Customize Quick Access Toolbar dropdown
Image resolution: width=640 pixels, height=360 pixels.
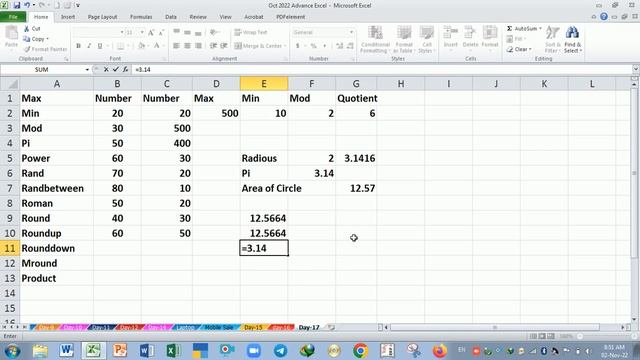point(78,5)
